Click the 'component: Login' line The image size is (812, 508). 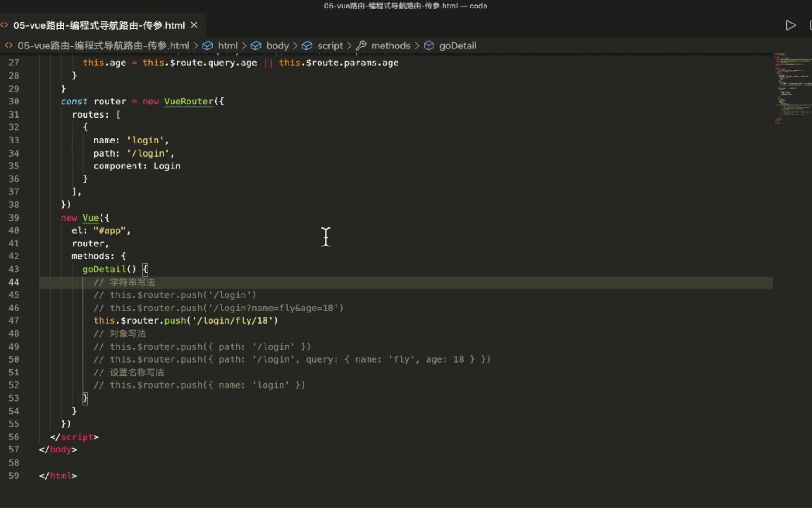tap(137, 166)
